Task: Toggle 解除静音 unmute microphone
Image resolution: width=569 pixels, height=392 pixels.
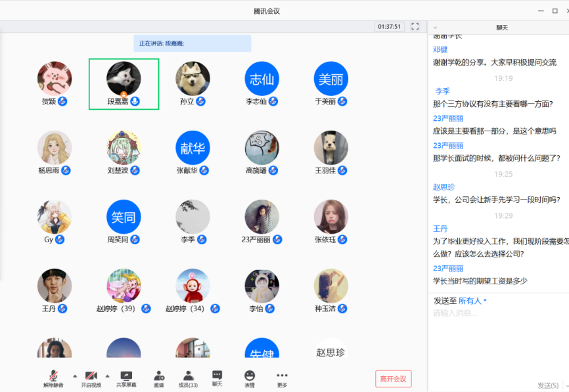Action: [53, 376]
